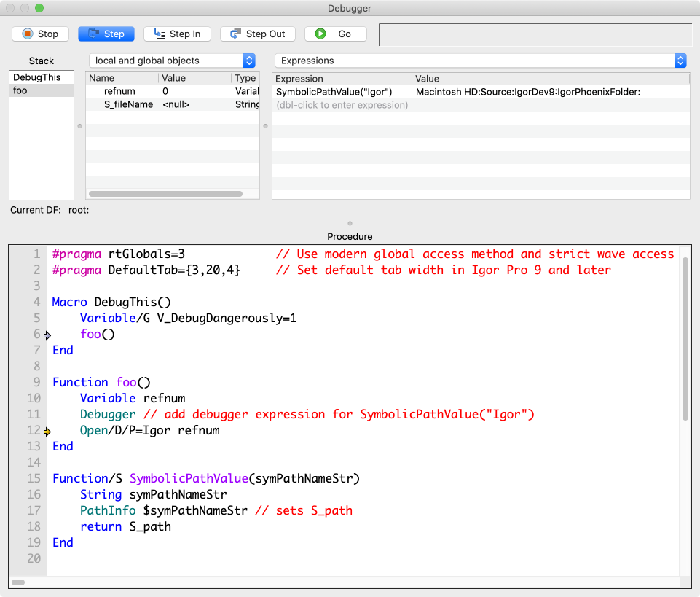Click Open/D/P=Igor refnum code line
Screen dimensions: 700x597
pos(150,430)
